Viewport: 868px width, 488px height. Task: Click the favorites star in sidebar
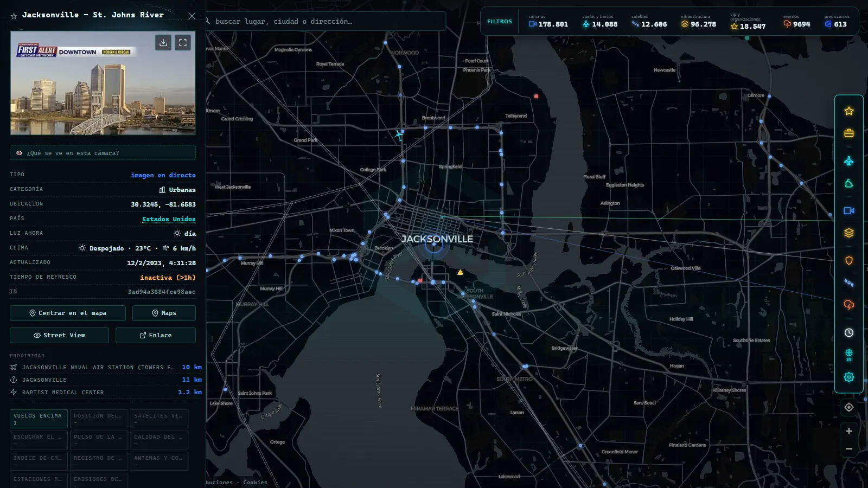click(x=849, y=111)
